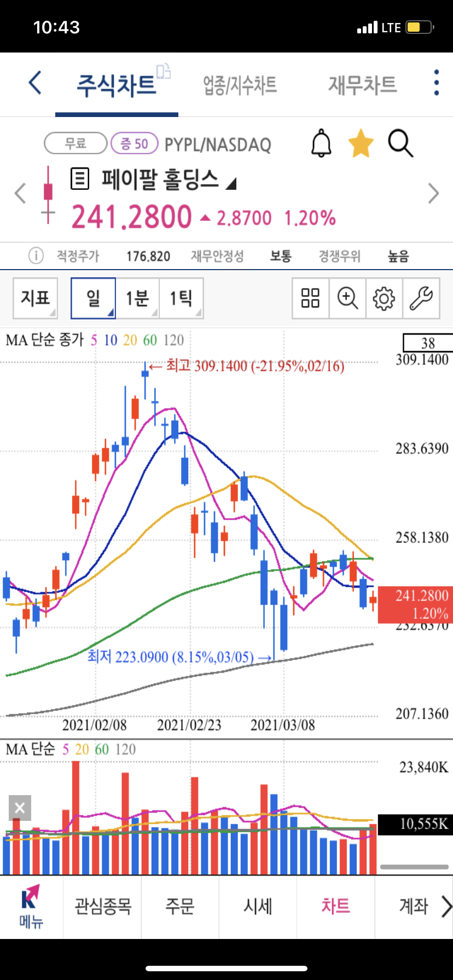The height and width of the screenshot is (980, 453).
Task: Tap the chart horizontal scrollbar
Action: click(x=414, y=867)
